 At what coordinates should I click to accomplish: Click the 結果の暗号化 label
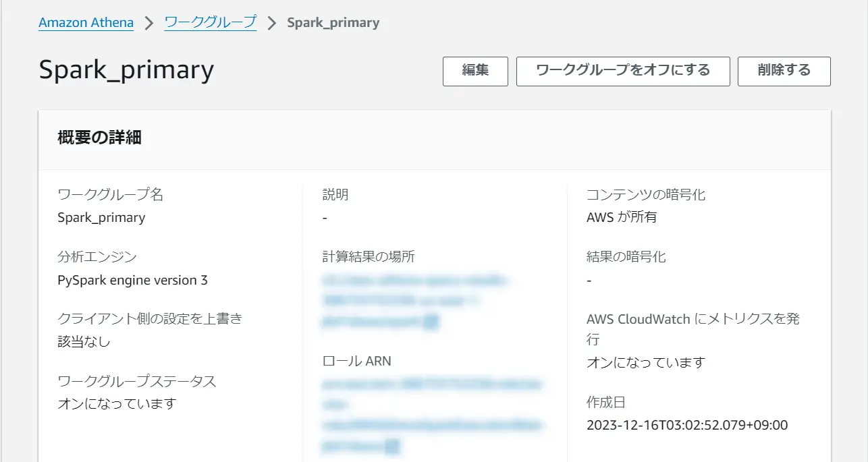tap(626, 257)
